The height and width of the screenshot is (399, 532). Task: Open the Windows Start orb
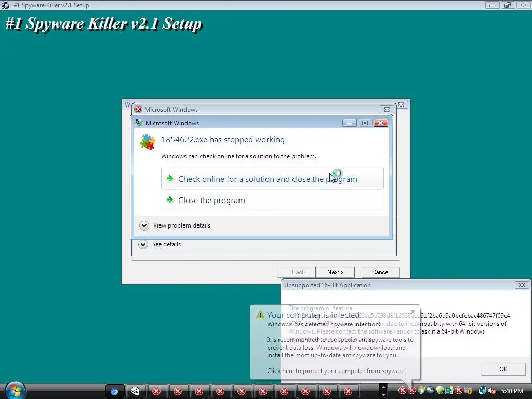15,390
